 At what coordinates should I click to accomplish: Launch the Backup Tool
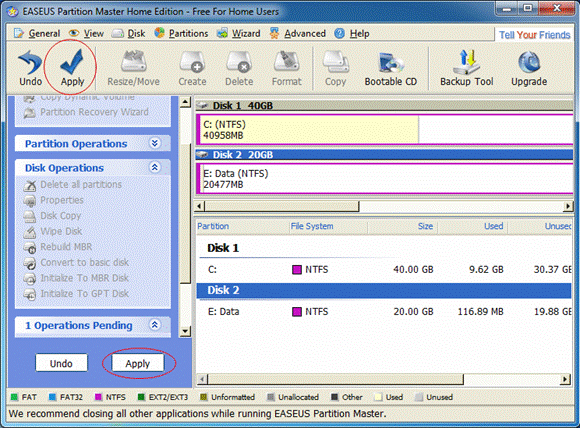tap(466, 68)
